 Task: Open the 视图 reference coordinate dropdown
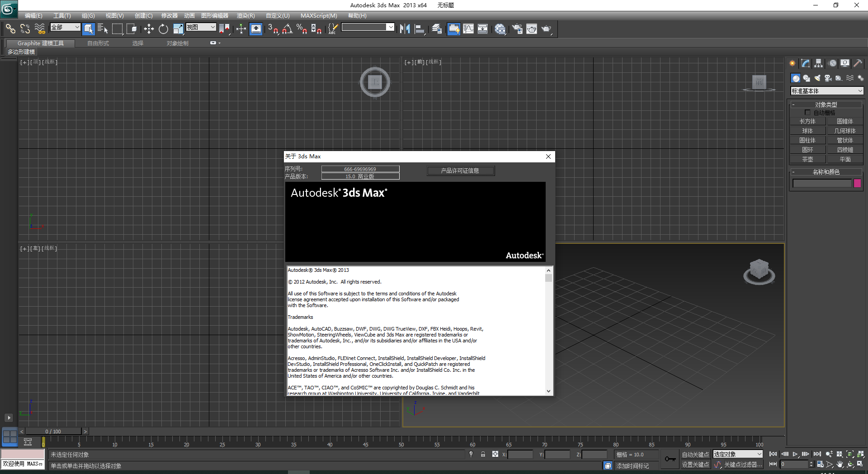pyautogui.click(x=201, y=27)
